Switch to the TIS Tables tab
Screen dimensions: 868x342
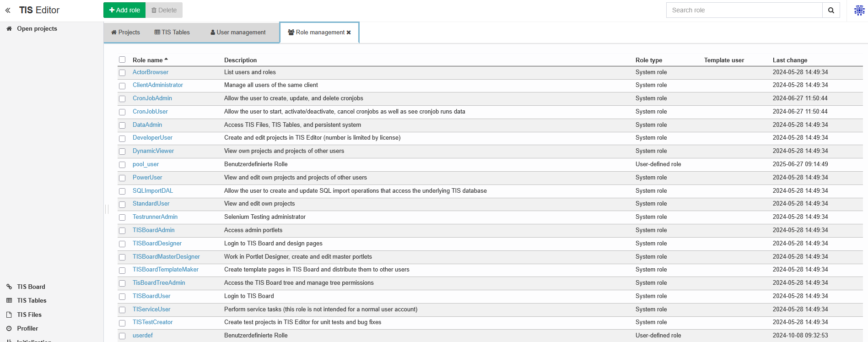point(172,33)
